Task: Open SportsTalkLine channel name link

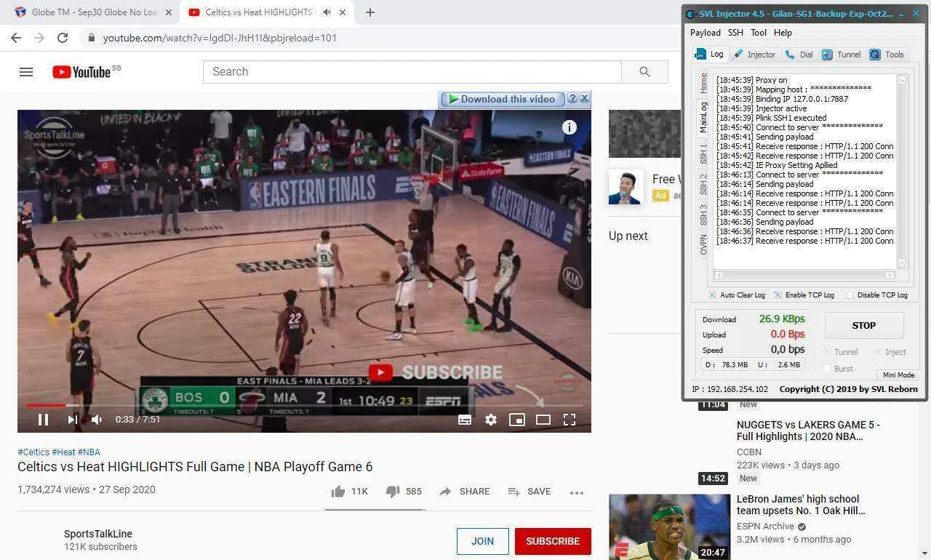Action: 98,534
